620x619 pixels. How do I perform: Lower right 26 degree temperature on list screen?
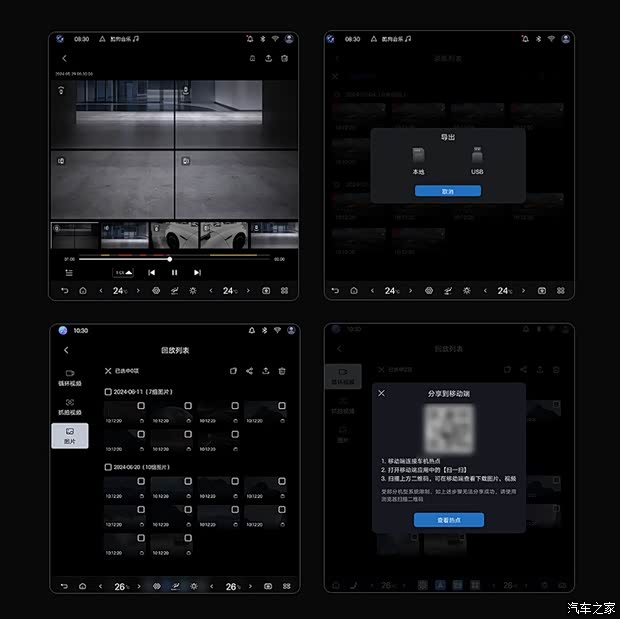coord(212,586)
